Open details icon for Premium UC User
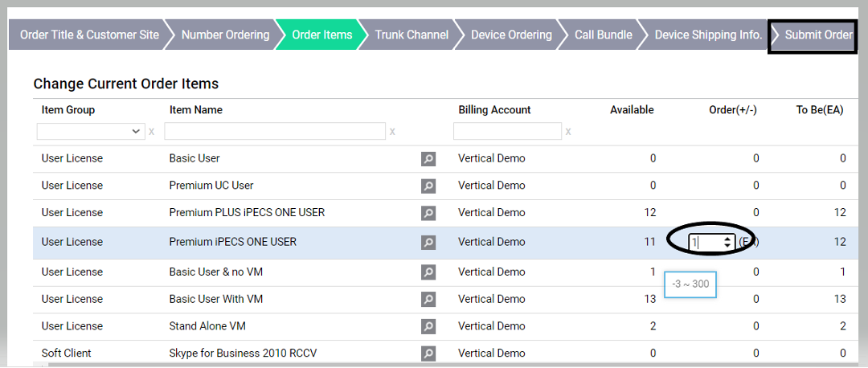 [x=428, y=186]
